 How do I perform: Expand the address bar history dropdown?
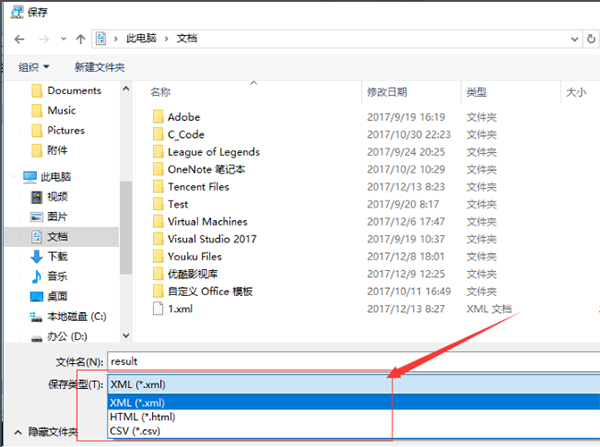574,39
